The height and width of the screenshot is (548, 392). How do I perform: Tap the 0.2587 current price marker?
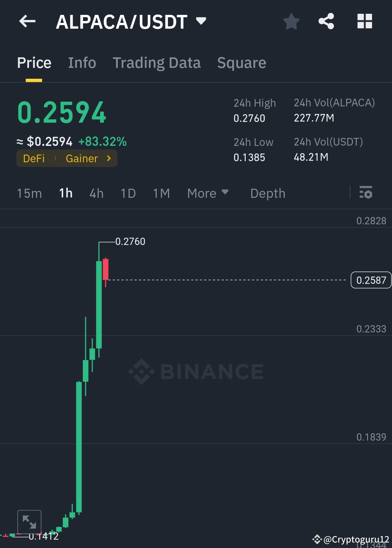[x=371, y=280]
